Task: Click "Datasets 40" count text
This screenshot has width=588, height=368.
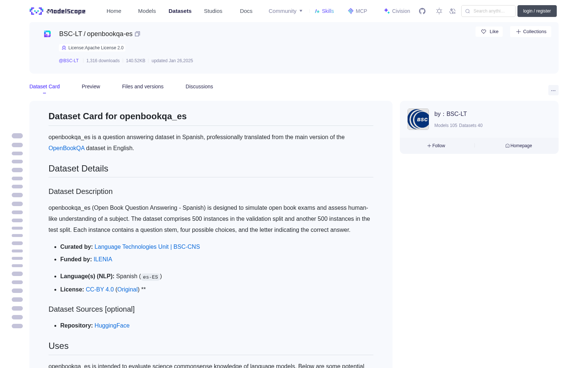Action: [471, 125]
